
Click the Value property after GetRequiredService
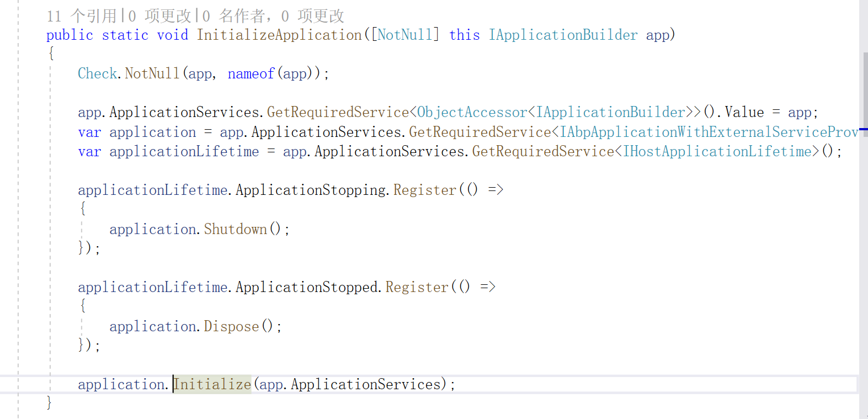click(744, 112)
